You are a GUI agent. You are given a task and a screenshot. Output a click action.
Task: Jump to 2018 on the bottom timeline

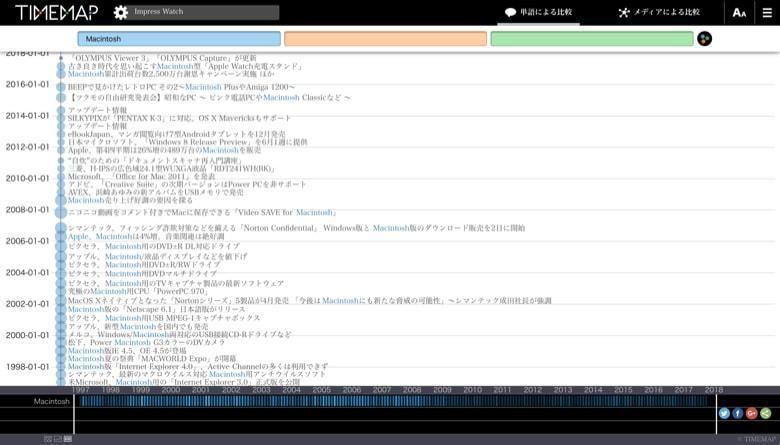(x=714, y=390)
